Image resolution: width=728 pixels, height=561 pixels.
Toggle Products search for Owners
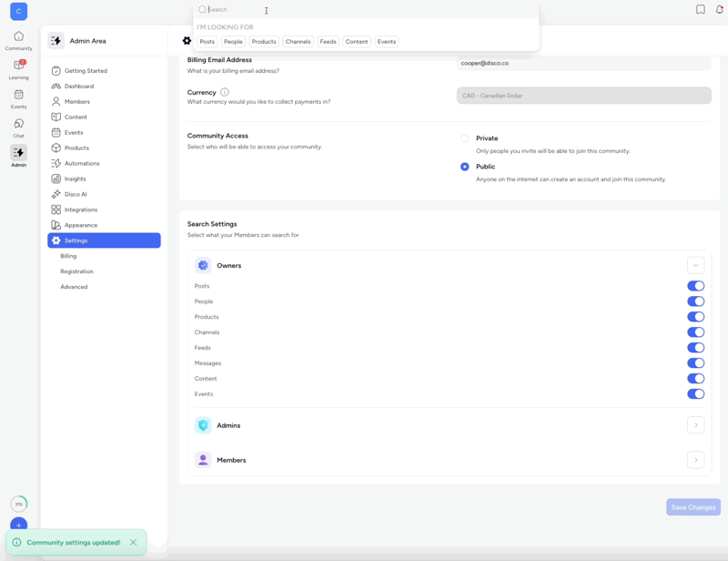coord(695,317)
